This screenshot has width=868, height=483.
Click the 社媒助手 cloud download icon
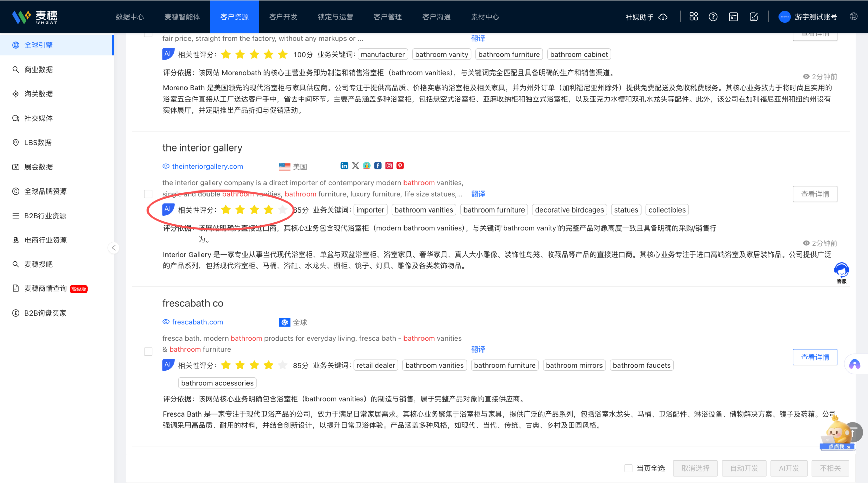tap(663, 17)
